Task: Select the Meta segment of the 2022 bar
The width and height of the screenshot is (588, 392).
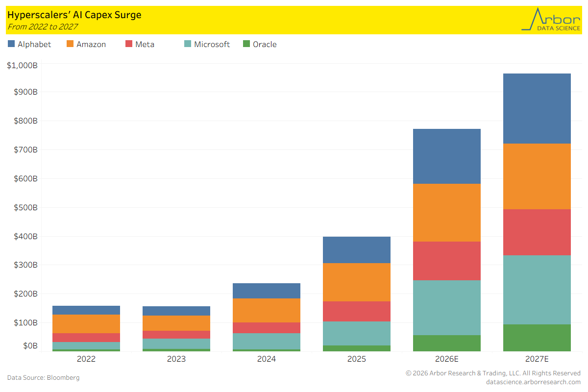Action: 86,338
